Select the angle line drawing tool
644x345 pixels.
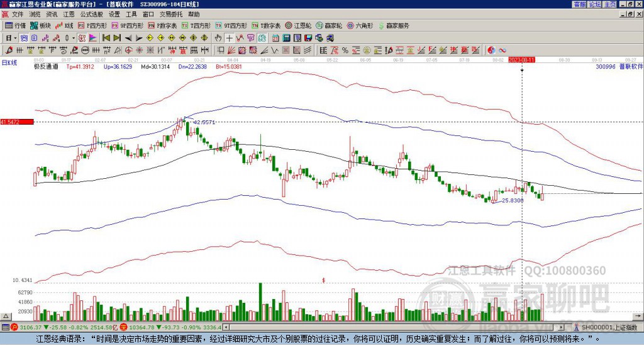(264, 50)
